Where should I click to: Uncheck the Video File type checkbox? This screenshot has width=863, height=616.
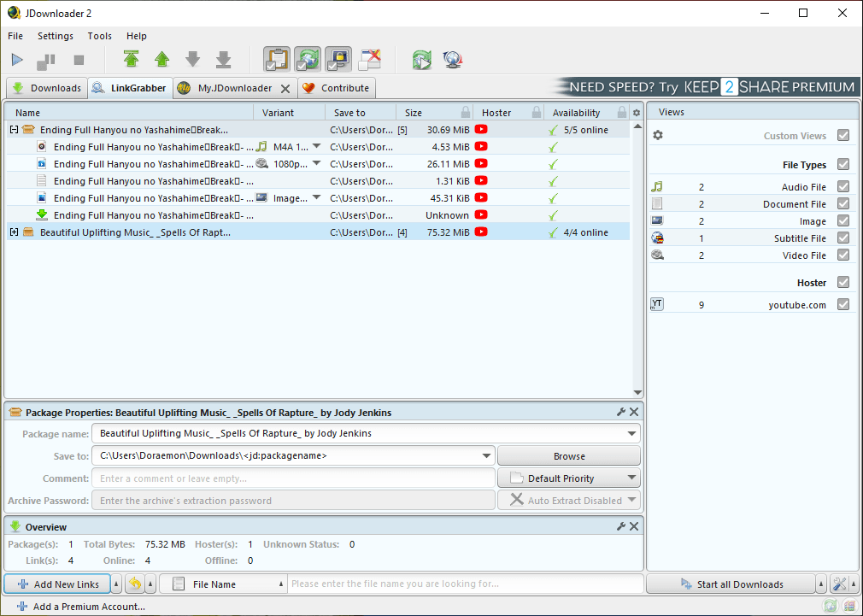pyautogui.click(x=843, y=254)
